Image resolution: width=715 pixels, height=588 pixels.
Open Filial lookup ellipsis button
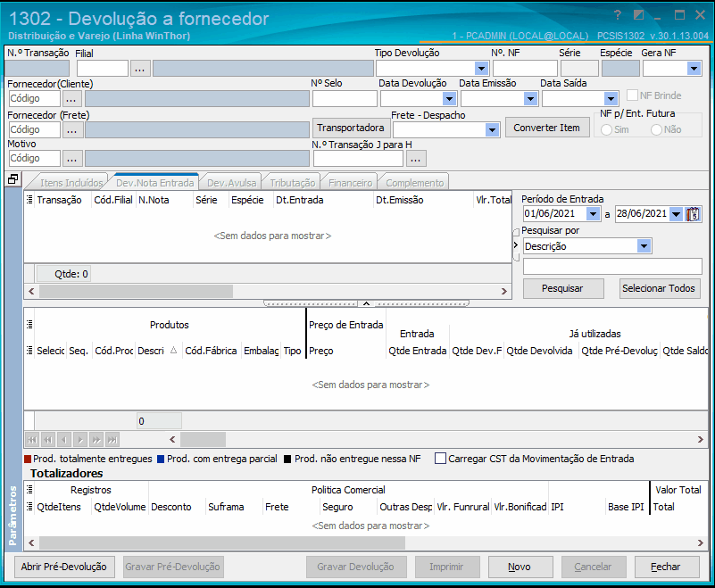(140, 69)
